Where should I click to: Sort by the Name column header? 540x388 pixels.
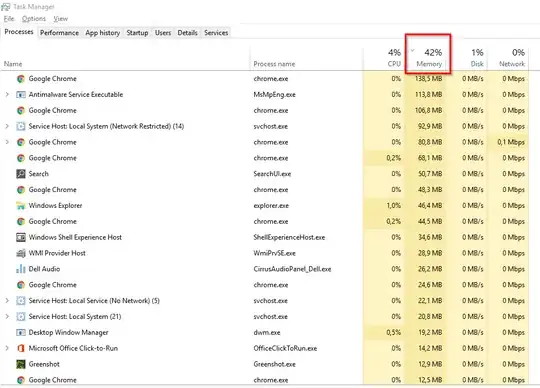click(13, 64)
